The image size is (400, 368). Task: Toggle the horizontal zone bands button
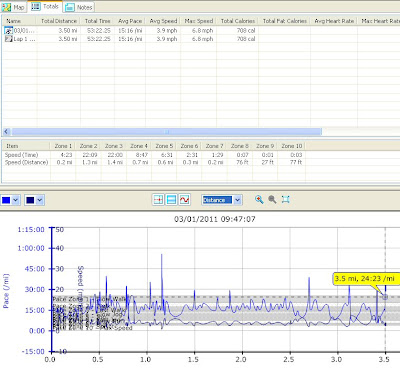click(x=171, y=200)
